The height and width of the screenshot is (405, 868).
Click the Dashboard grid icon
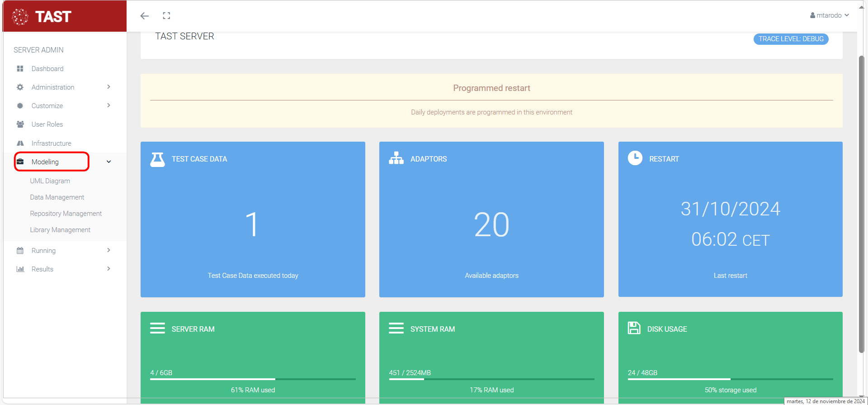tap(20, 69)
